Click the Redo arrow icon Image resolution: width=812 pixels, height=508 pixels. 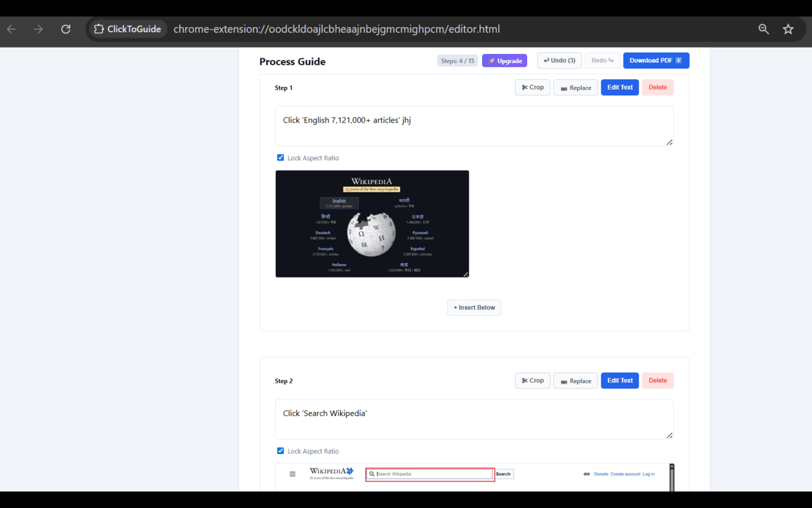(610, 60)
